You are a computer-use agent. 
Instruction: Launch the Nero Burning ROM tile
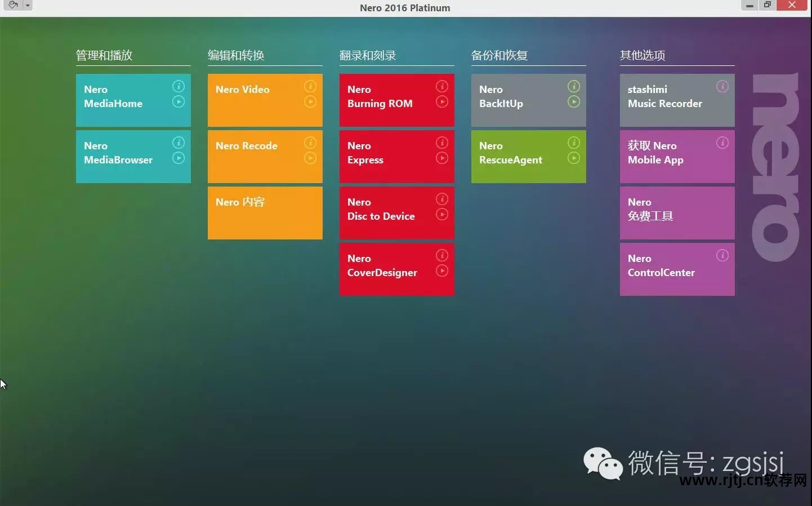pyautogui.click(x=397, y=100)
